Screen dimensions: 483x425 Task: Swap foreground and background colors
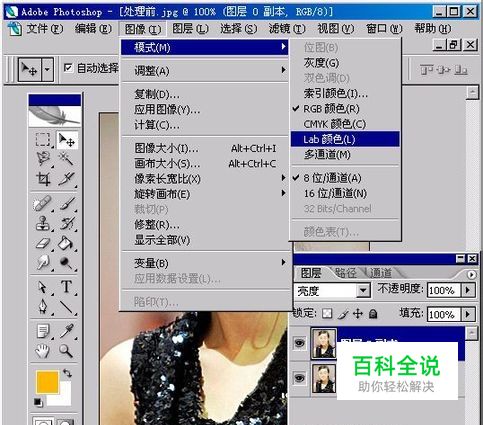point(67,373)
